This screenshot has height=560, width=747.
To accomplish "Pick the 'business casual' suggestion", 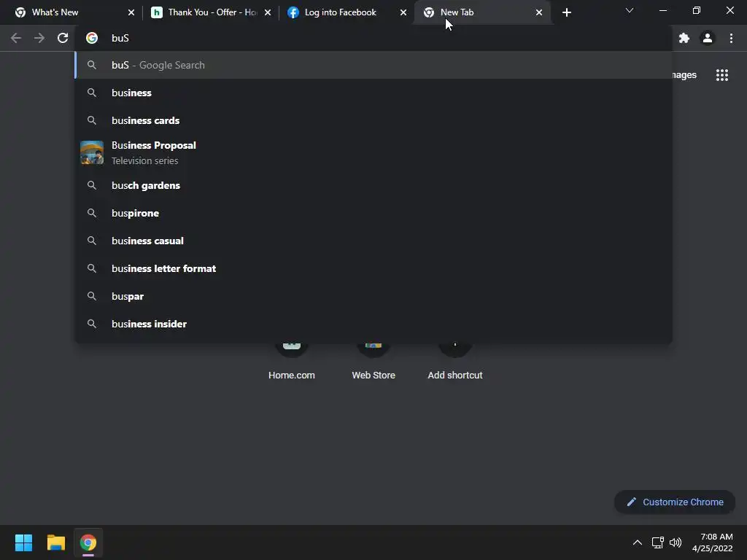I will click(374, 241).
